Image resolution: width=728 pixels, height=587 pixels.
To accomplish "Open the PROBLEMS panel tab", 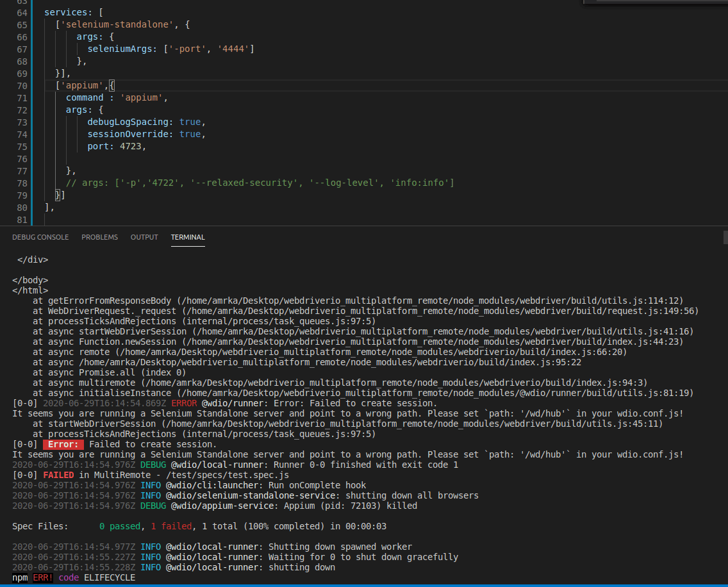I will click(99, 237).
